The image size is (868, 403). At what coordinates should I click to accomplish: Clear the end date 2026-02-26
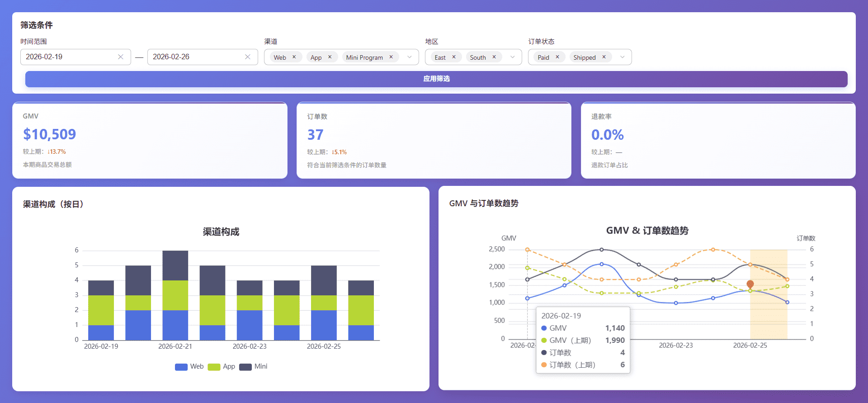248,57
